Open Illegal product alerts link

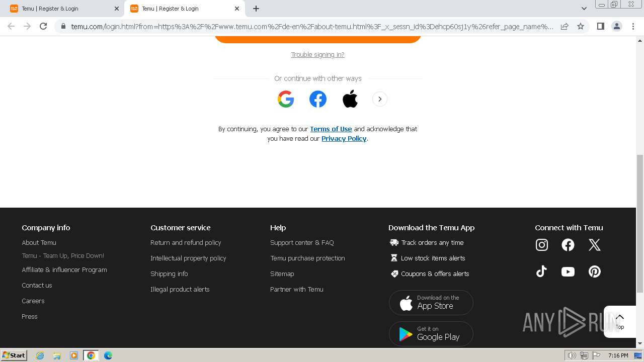pos(180,289)
